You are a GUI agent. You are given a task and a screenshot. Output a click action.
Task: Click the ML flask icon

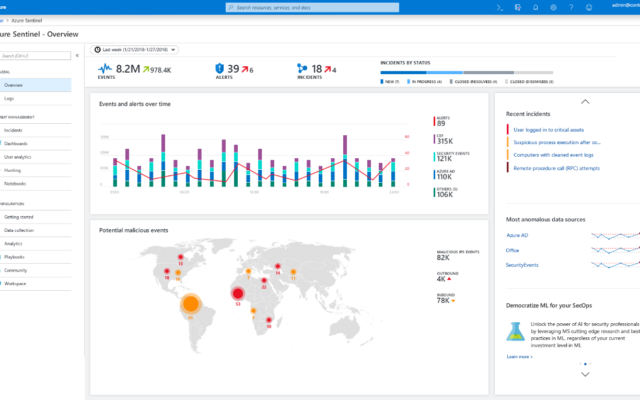515,331
